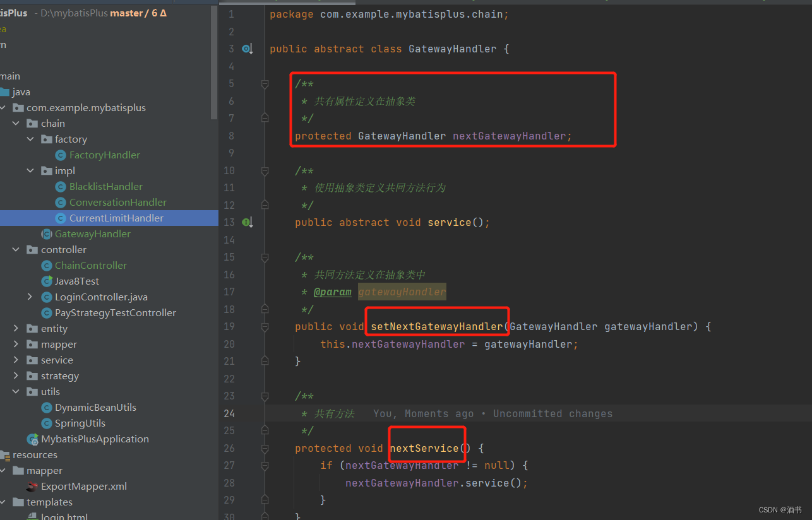Collapse the factory package node
Image resolution: width=812 pixels, height=520 pixels.
[30, 139]
